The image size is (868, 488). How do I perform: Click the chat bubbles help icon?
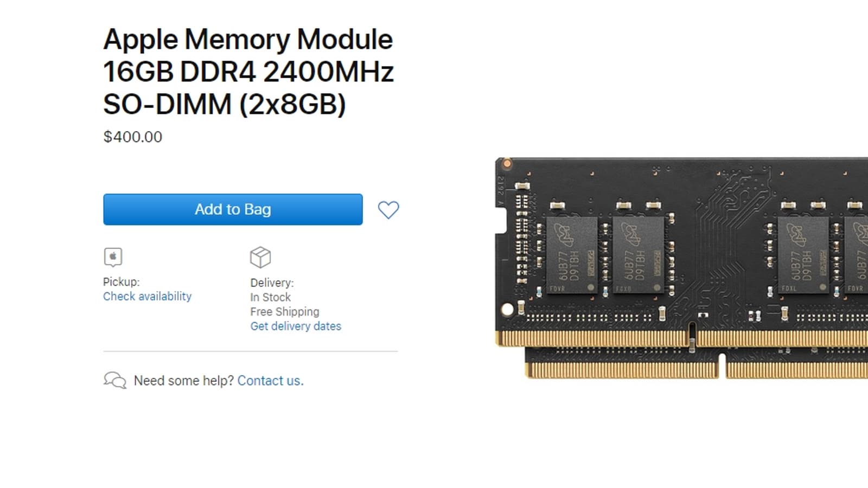point(114,380)
